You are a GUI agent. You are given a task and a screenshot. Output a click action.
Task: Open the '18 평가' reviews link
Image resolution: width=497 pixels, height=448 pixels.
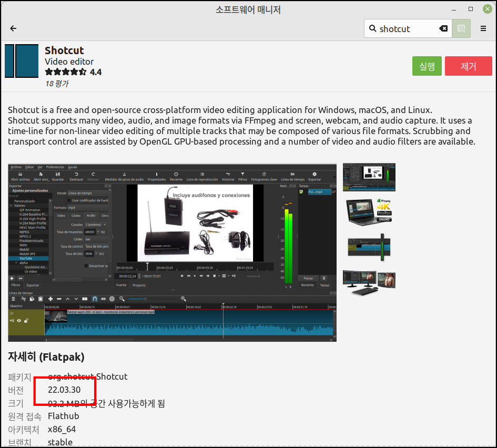[x=57, y=83]
